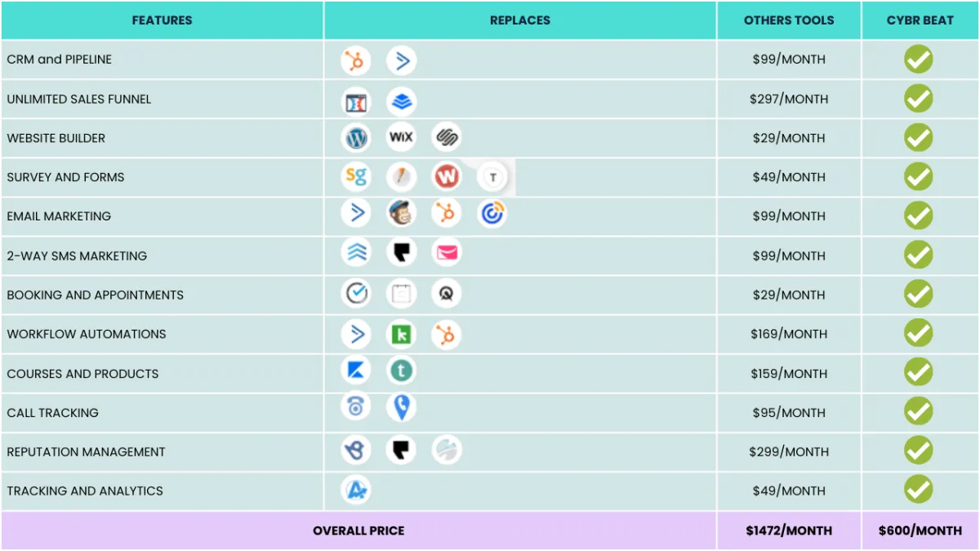980x551 pixels.
Task: Click the pink envelope icon in the SMS Marketing row
Action: [x=446, y=253]
